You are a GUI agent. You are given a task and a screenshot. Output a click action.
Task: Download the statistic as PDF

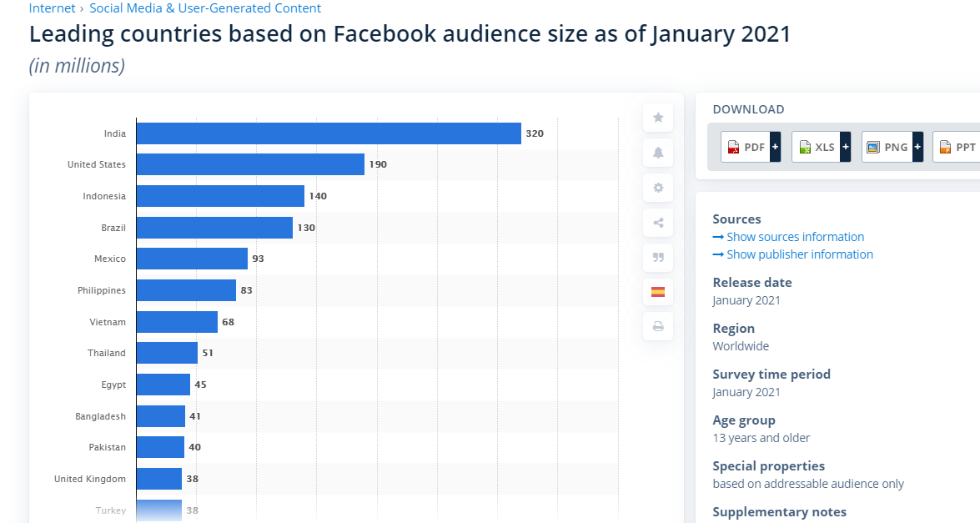pyautogui.click(x=745, y=146)
